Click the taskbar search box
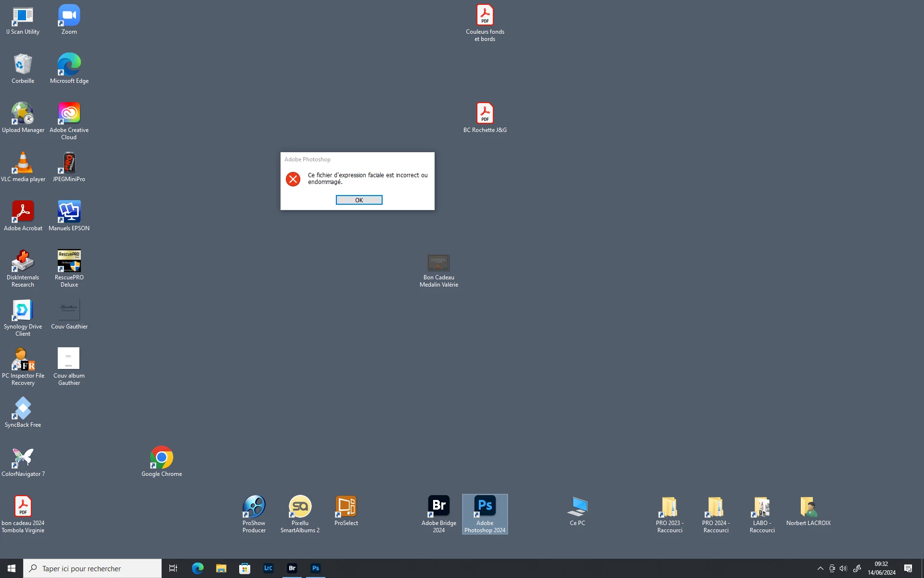The height and width of the screenshot is (578, 924). pos(92,568)
